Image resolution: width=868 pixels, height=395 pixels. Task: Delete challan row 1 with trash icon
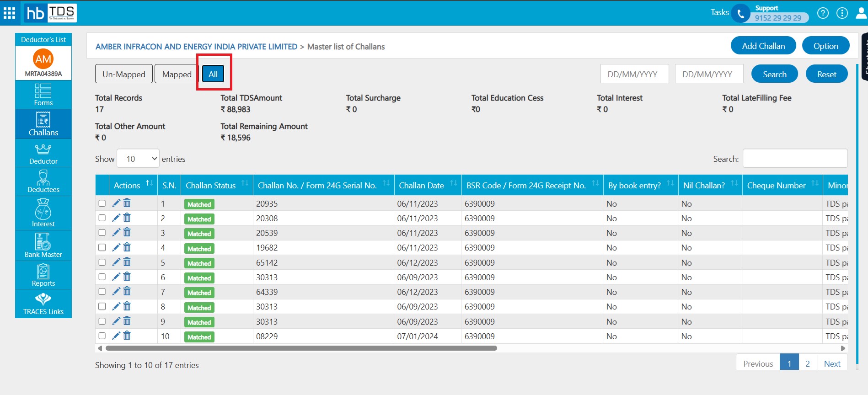pos(127,203)
